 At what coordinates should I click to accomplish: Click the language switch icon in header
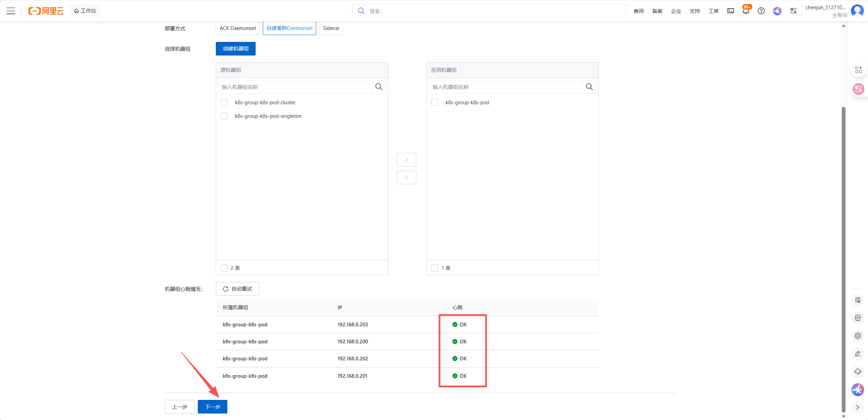point(793,11)
